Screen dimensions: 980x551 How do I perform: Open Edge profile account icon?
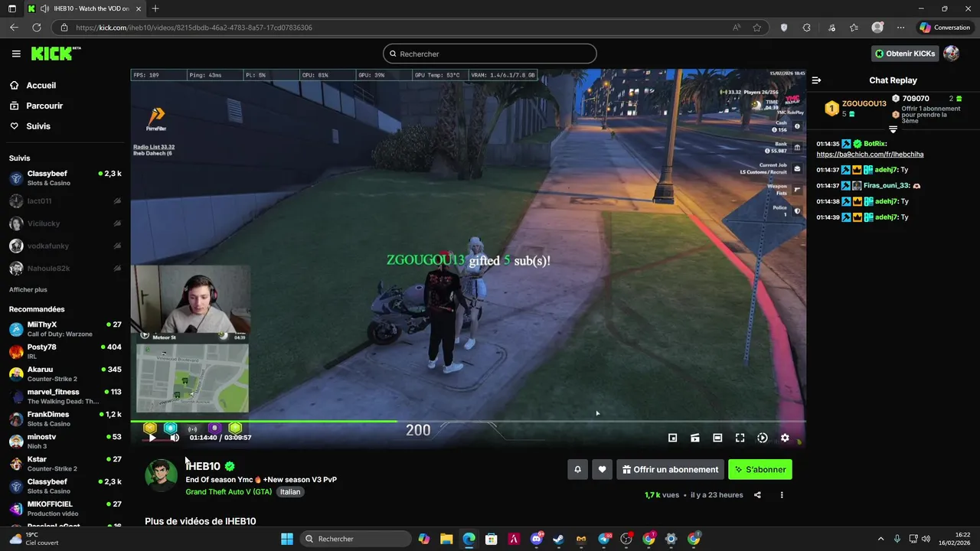click(x=877, y=28)
